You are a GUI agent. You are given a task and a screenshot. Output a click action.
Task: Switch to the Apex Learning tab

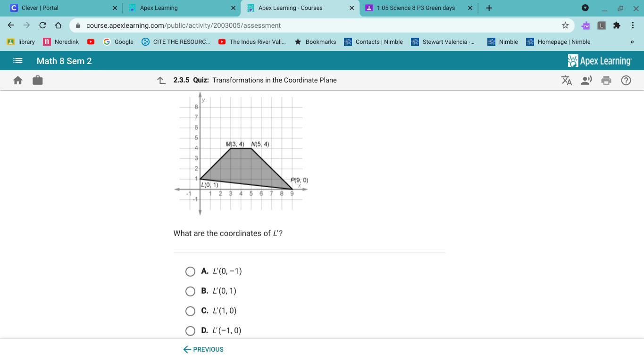click(x=182, y=8)
